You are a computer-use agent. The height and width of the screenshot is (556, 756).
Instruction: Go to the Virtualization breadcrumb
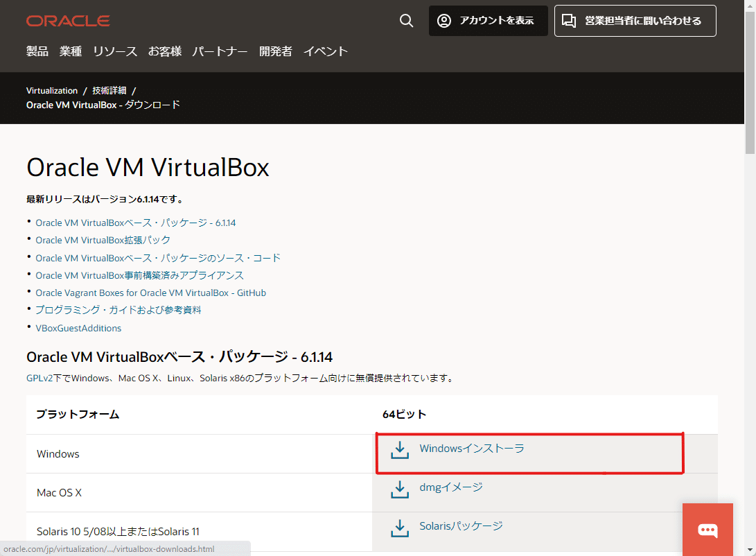[51, 91]
